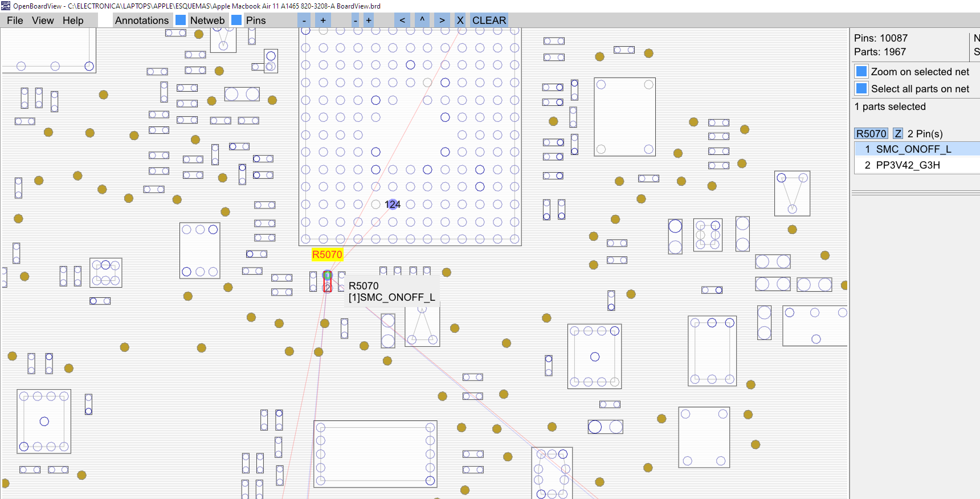This screenshot has width=980, height=499.
Task: Click the narrow plus button before the < arrow
Action: [369, 21]
